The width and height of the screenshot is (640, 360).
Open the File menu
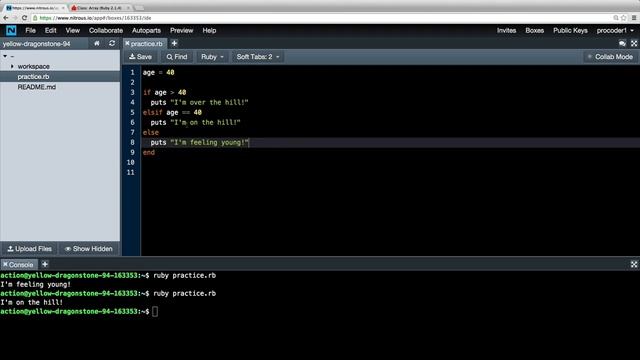coord(30,31)
